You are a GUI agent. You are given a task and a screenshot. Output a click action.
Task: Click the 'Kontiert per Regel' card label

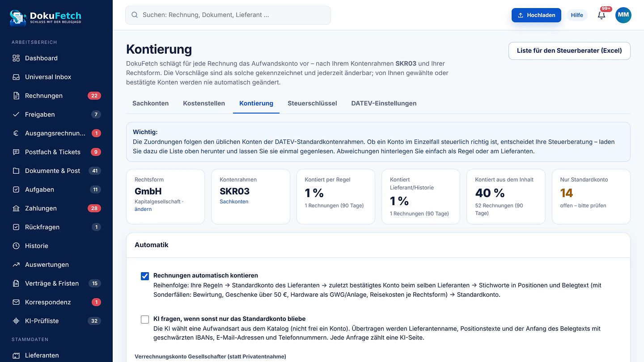pyautogui.click(x=328, y=180)
